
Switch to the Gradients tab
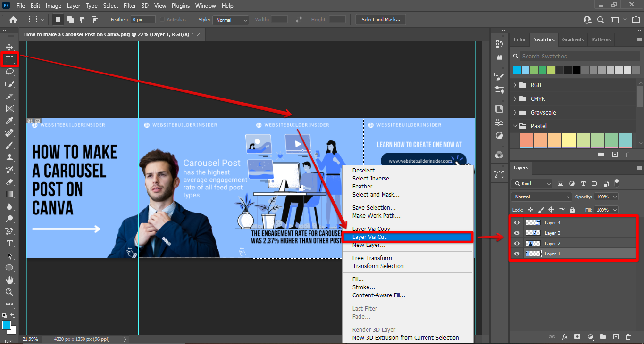click(x=573, y=40)
